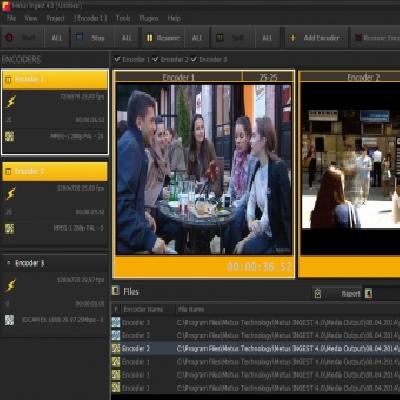This screenshot has height=400, width=400.
Task: Toggle the Encoder 1 checkbox above previews
Action: point(117,59)
